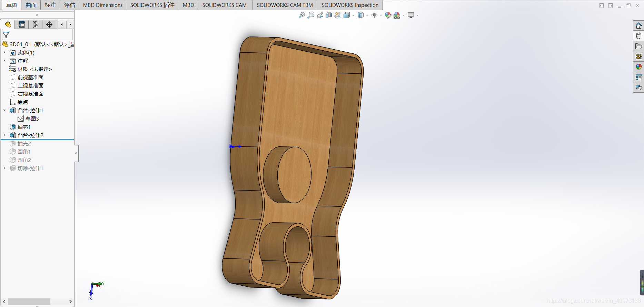
Task: Switch to the ConfigurationManager tab
Action: pyautogui.click(x=36, y=24)
